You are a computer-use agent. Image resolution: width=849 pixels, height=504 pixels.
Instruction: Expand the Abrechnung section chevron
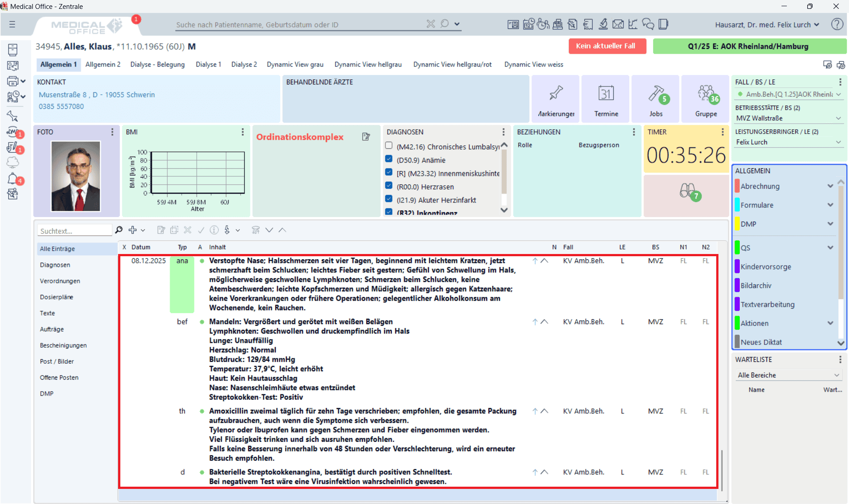[x=830, y=186]
